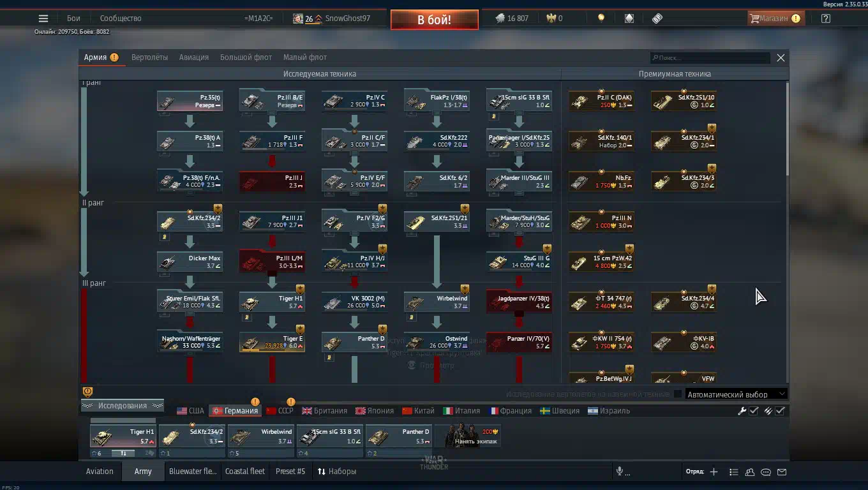Select the Tiger E research vehicle
Image resolution: width=868 pixels, height=490 pixels.
point(272,343)
